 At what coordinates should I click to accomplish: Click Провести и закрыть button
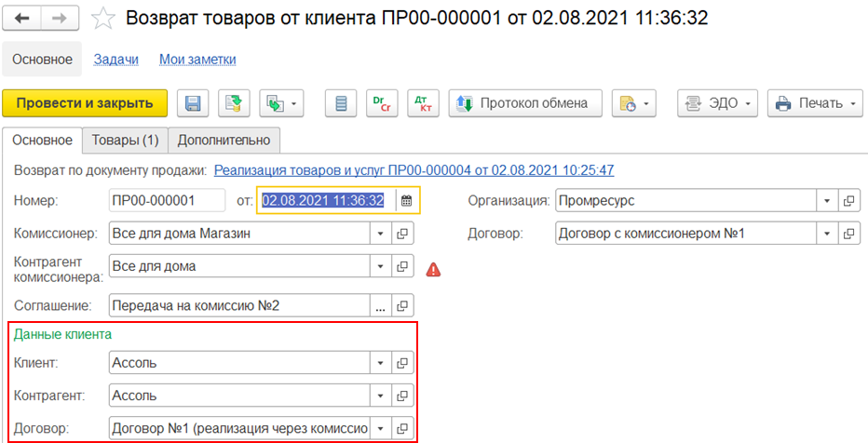tap(85, 103)
